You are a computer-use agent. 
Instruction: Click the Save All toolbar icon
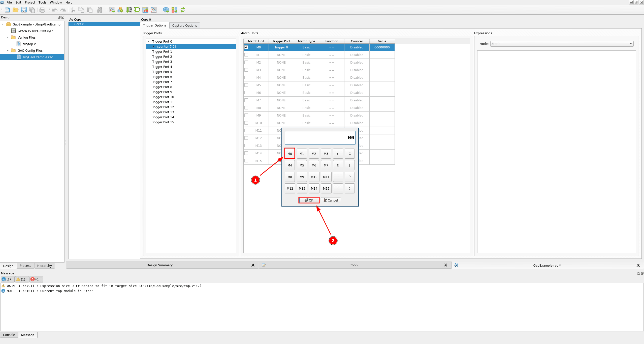coord(32,10)
